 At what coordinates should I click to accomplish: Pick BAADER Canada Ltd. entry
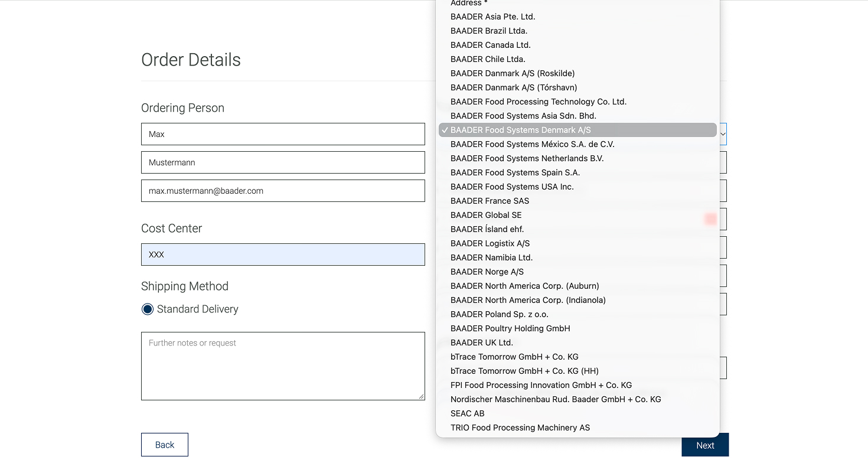577,45
